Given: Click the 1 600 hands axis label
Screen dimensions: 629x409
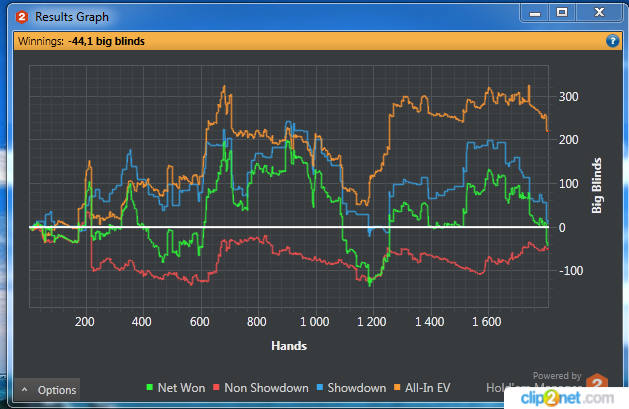Looking at the screenshot, I should [487, 322].
